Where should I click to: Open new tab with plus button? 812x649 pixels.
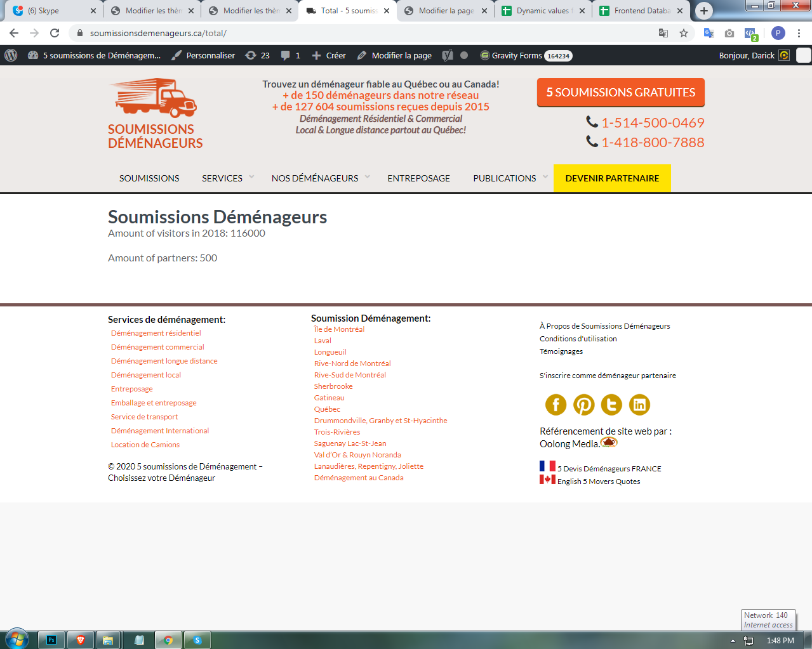(x=703, y=11)
